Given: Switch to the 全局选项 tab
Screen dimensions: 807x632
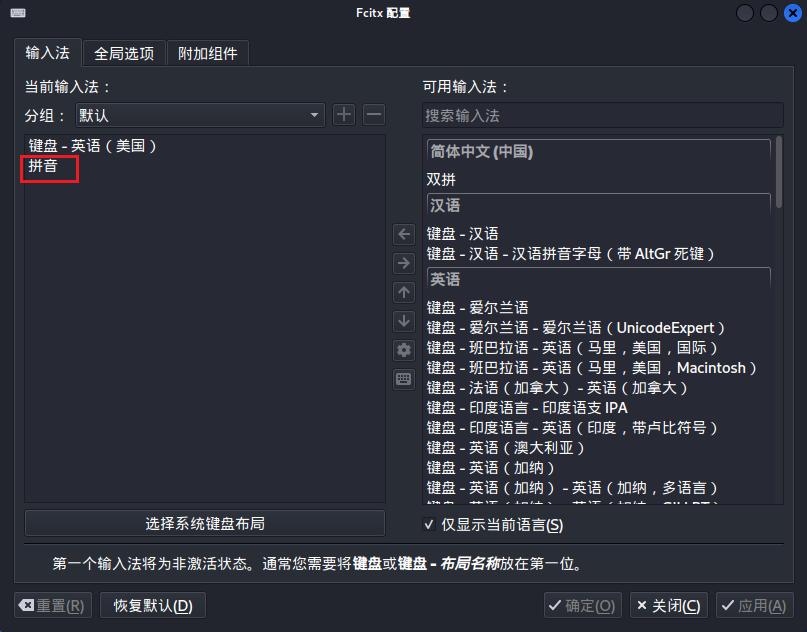Looking at the screenshot, I should tap(124, 54).
